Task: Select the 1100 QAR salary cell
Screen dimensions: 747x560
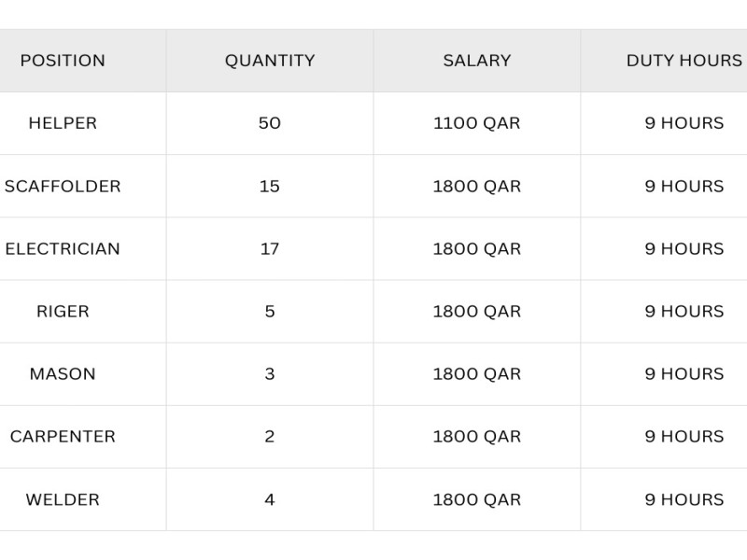Action: [477, 123]
